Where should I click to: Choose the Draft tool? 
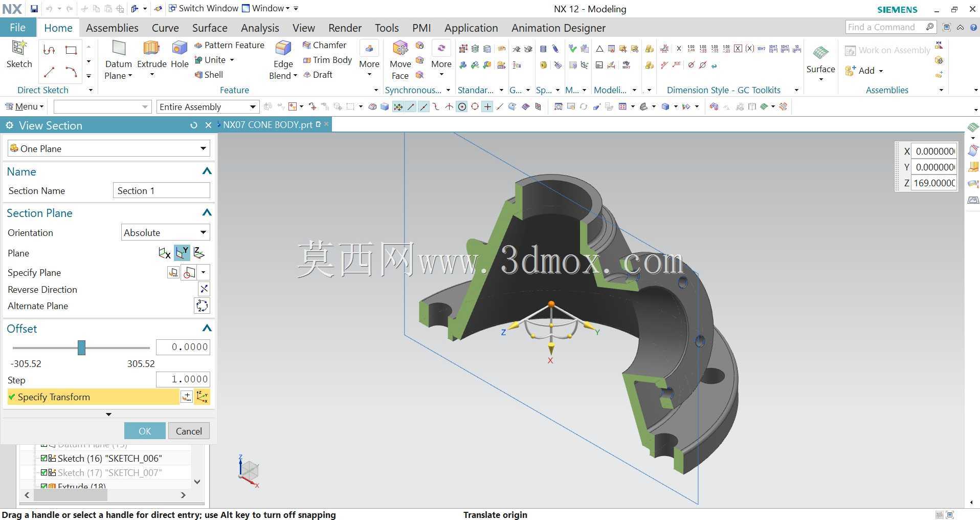318,75
